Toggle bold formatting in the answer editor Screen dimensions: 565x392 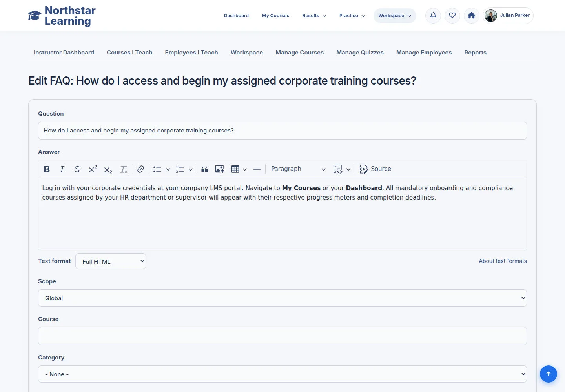[47, 169]
